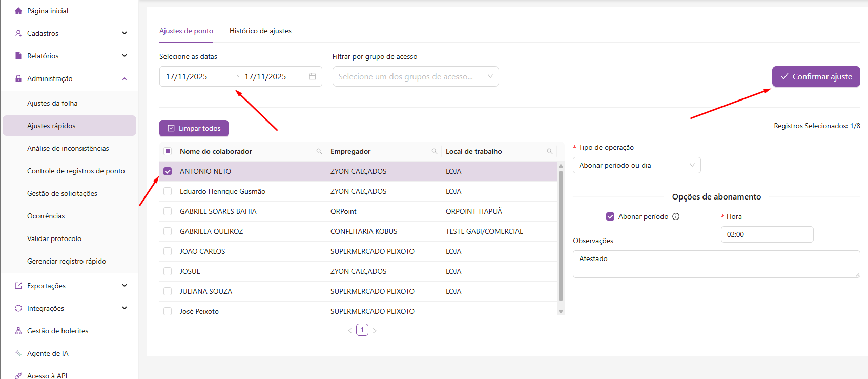Switch to Histórico de ajustes tab
This screenshot has height=379, width=868.
click(260, 31)
